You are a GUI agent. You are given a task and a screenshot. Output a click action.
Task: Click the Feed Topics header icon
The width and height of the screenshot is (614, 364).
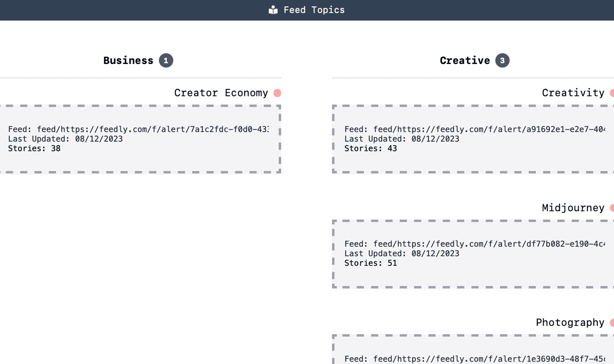tap(273, 10)
